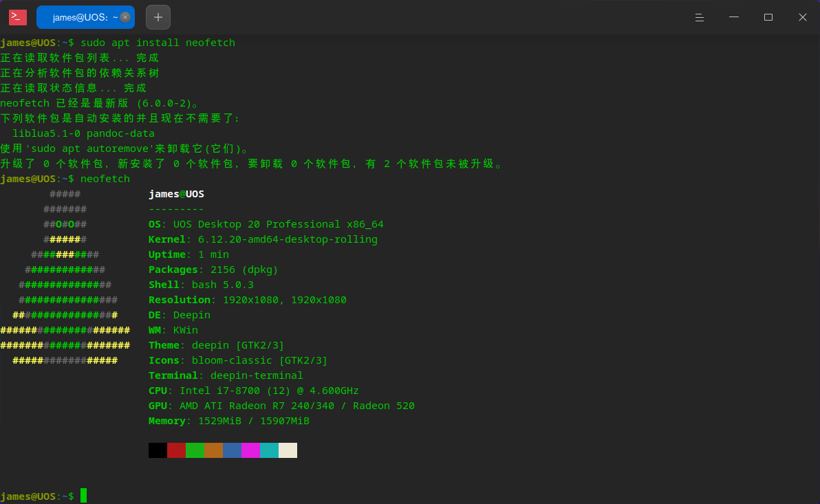Click the 'james@UOS' neofetch header

pyautogui.click(x=176, y=194)
